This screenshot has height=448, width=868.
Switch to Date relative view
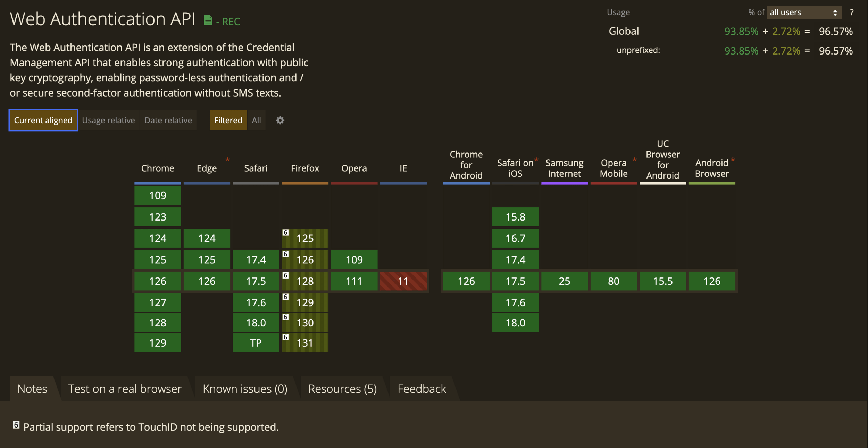click(168, 120)
